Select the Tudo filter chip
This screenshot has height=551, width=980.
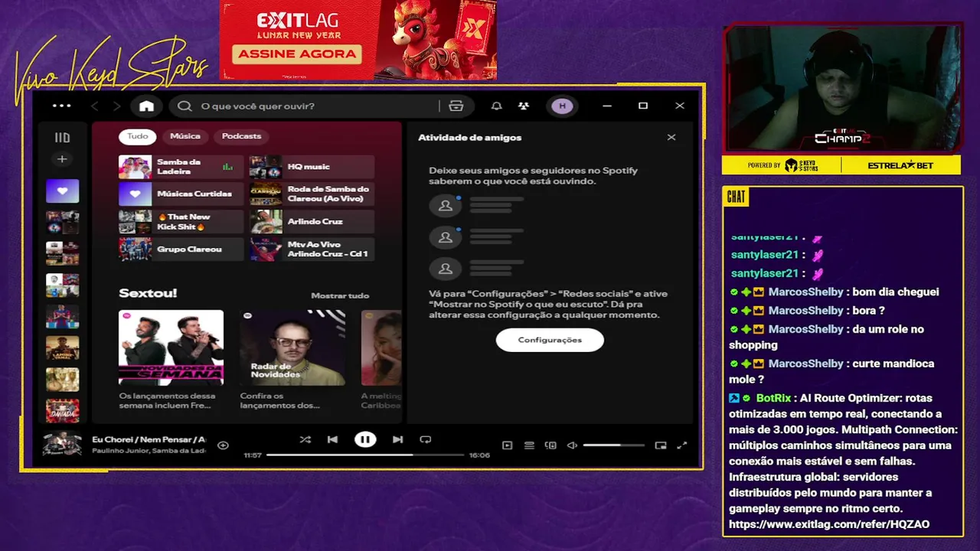coord(138,136)
